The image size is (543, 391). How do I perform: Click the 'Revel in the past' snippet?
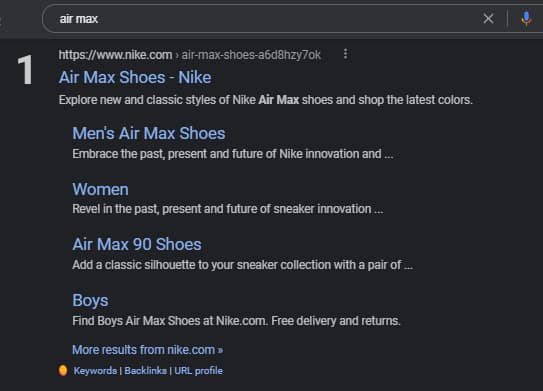click(228, 209)
